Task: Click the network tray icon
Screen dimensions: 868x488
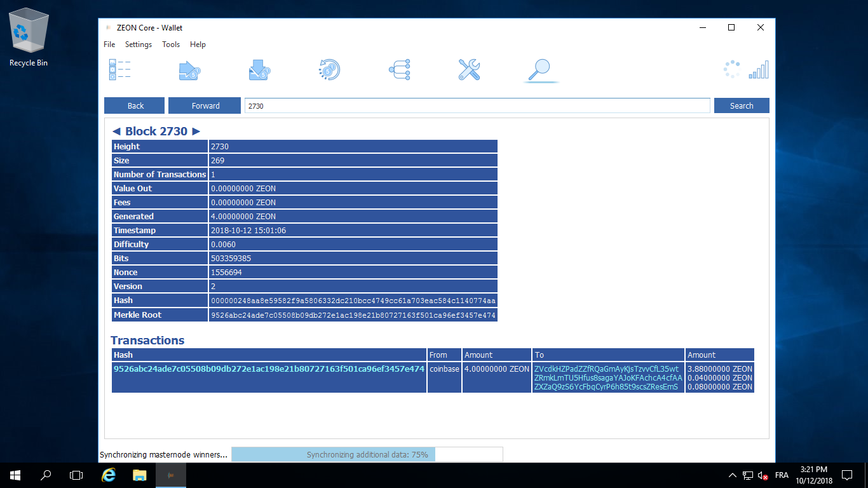Action: (x=748, y=475)
